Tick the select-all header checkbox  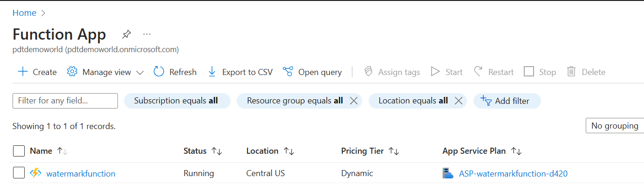[19, 151]
